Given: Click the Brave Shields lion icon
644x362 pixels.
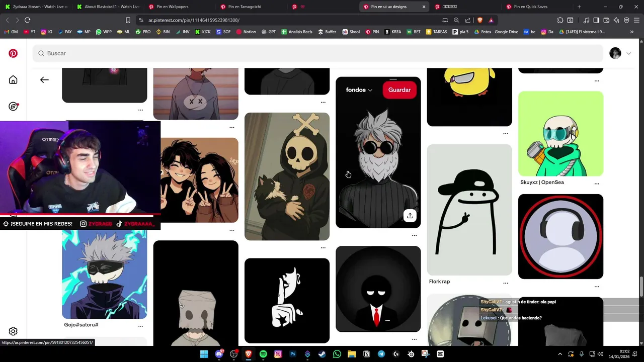Looking at the screenshot, I should [479, 20].
